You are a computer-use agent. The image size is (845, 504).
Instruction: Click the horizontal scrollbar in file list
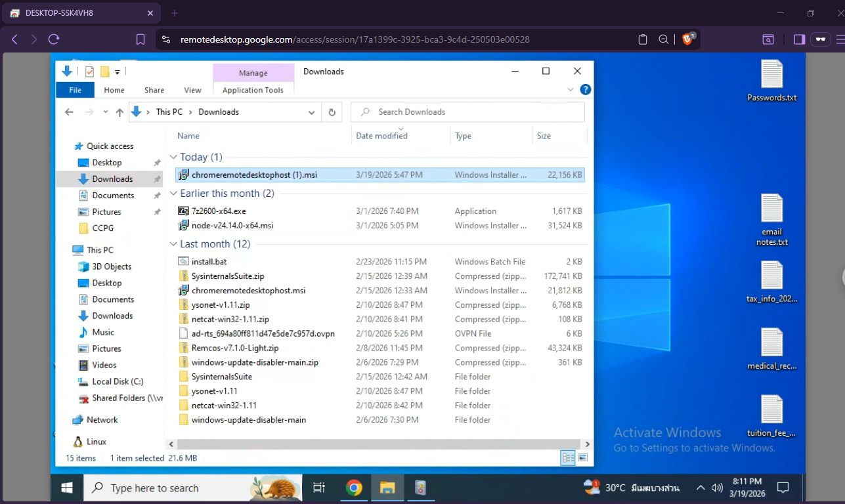(378, 444)
